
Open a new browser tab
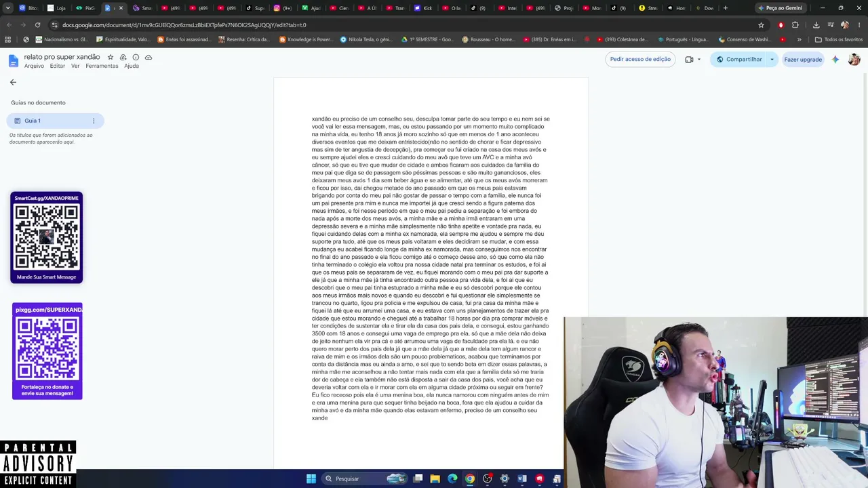tap(726, 8)
